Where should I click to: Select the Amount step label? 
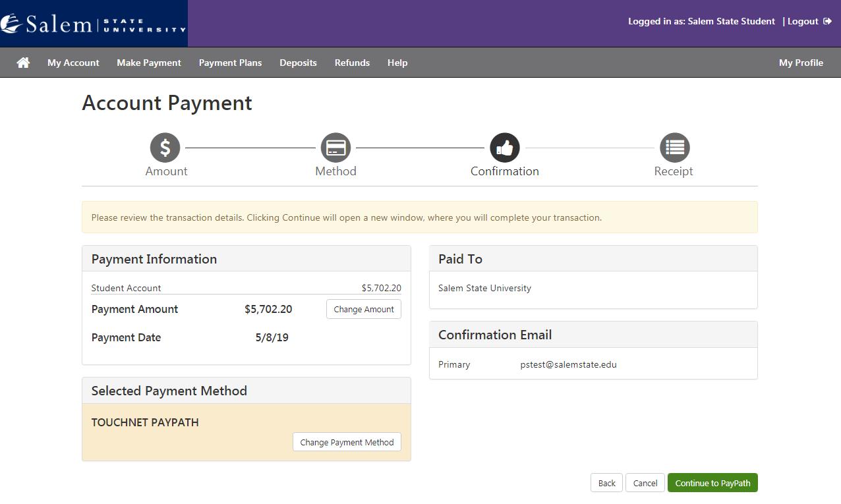(166, 171)
